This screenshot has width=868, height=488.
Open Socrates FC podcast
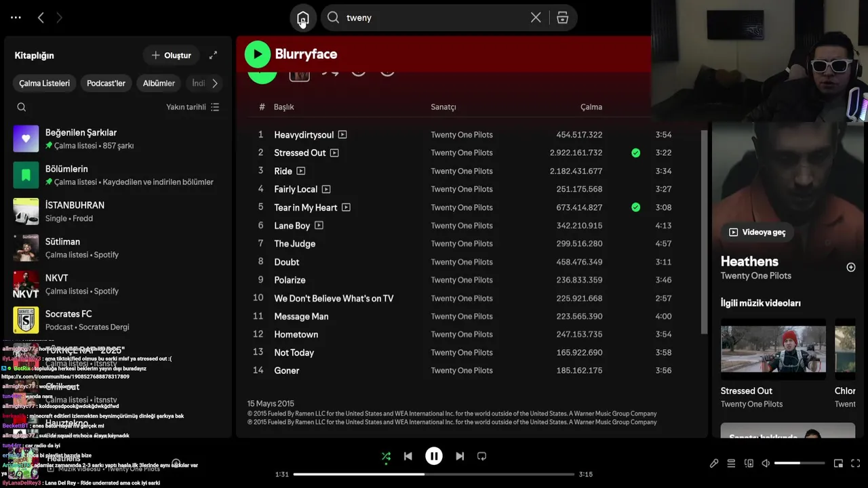(x=117, y=320)
